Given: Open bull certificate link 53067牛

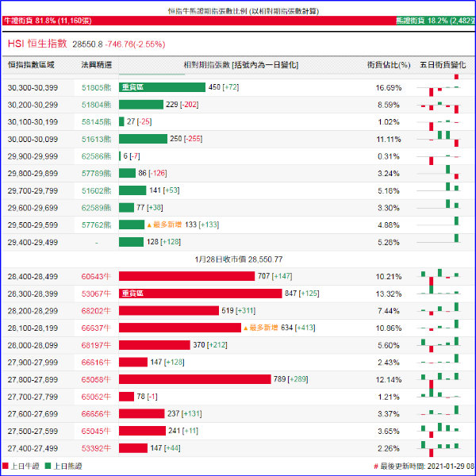Looking at the screenshot, I should (96, 294).
